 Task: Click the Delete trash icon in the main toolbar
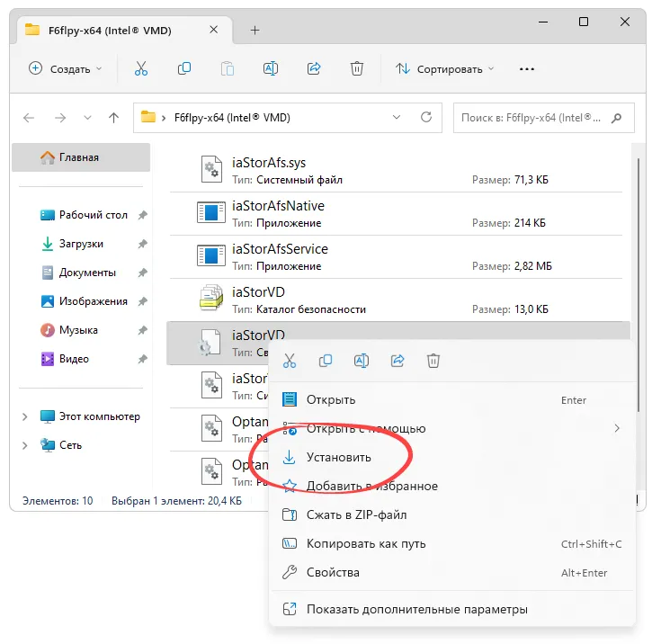[357, 68]
